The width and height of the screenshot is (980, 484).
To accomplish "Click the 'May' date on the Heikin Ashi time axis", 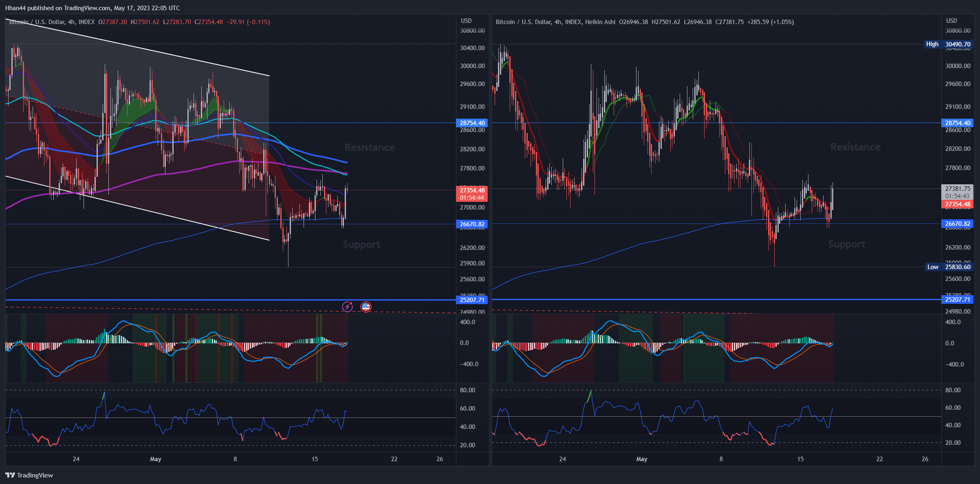I will tap(642, 459).
